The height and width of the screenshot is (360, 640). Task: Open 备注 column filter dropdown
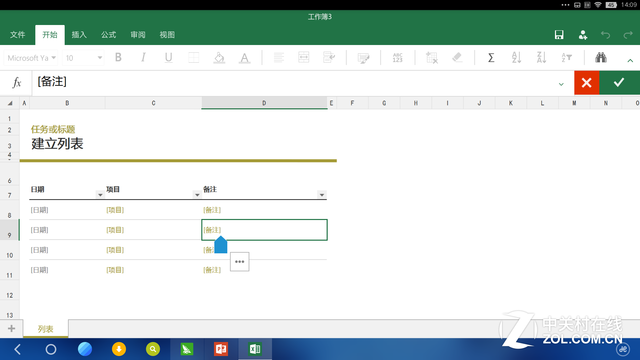(322, 195)
